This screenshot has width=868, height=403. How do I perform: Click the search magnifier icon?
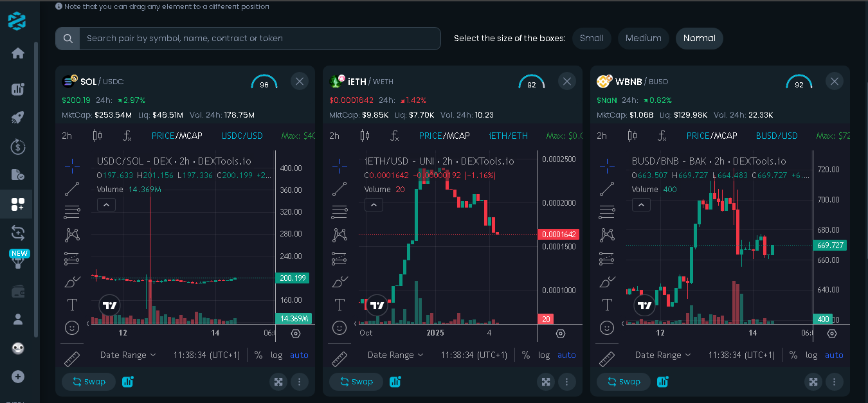(x=68, y=38)
